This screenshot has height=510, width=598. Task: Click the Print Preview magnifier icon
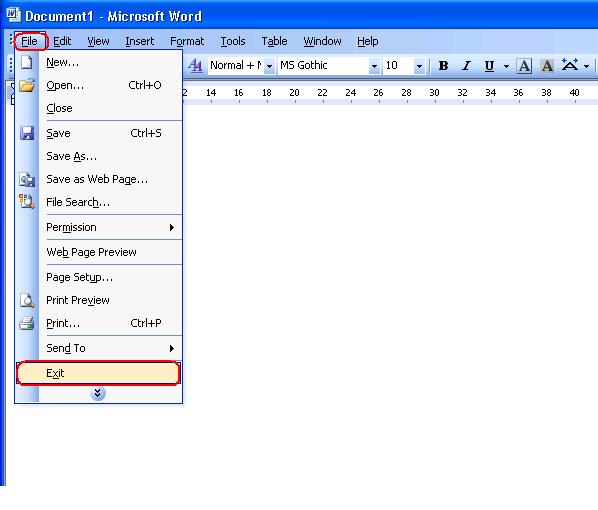27,301
